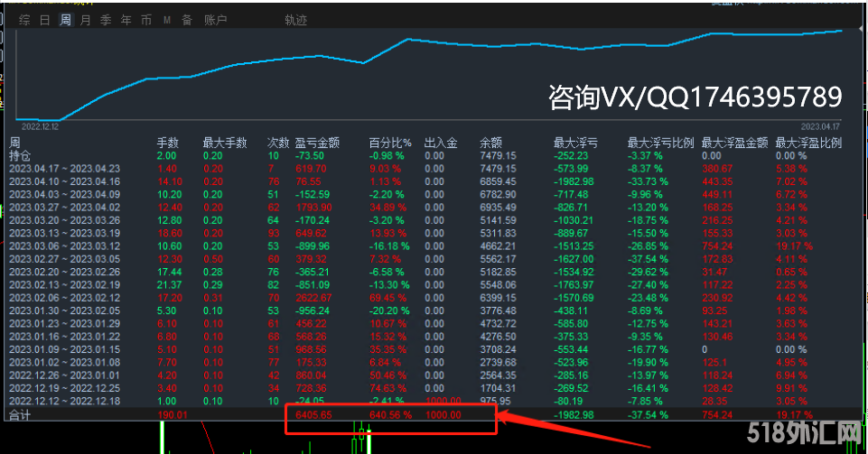Screen dimensions: 868x454
Task: Select the 周 weekly tab
Action: 65,20
